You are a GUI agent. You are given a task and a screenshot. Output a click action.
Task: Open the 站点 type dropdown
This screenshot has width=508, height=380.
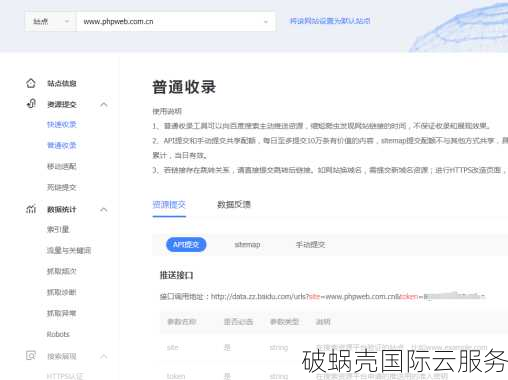coord(51,22)
